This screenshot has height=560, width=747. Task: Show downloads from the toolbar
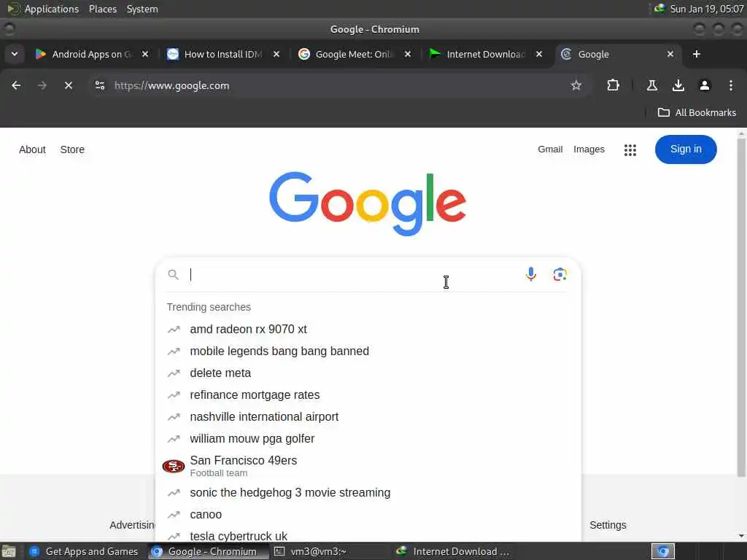click(678, 85)
